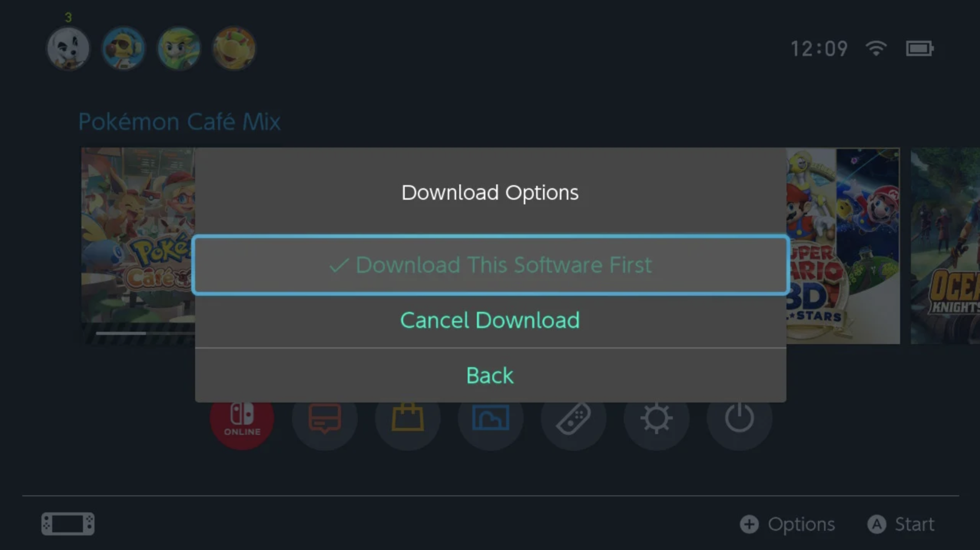The height and width of the screenshot is (550, 980).
Task: Click the handheld console icon at bottom-left
Action: (68, 524)
